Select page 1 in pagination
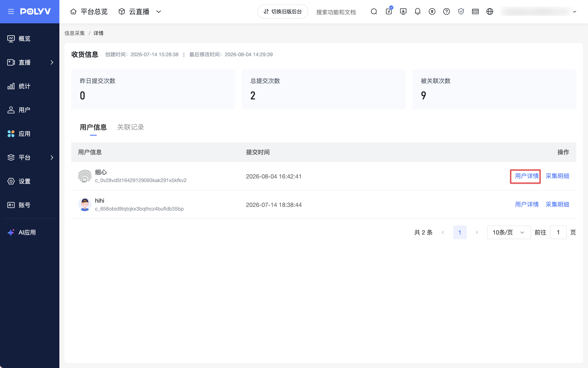This screenshot has height=368, width=588. click(x=459, y=232)
